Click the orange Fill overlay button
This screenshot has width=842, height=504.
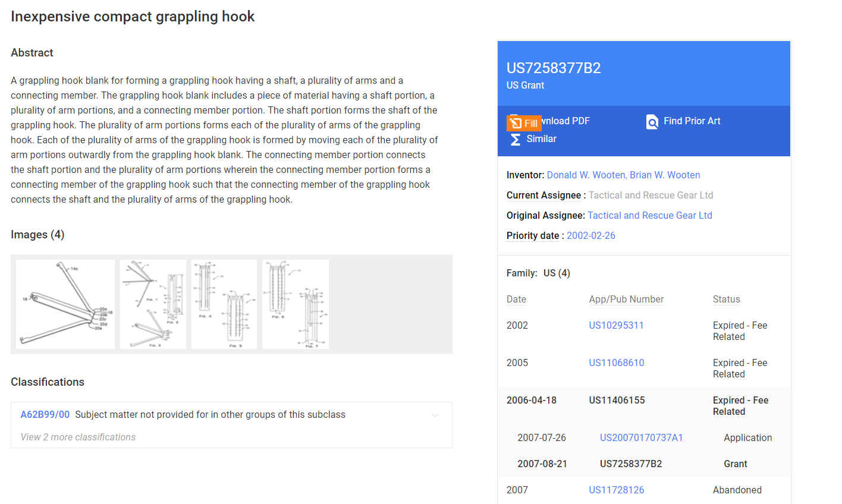coord(524,123)
